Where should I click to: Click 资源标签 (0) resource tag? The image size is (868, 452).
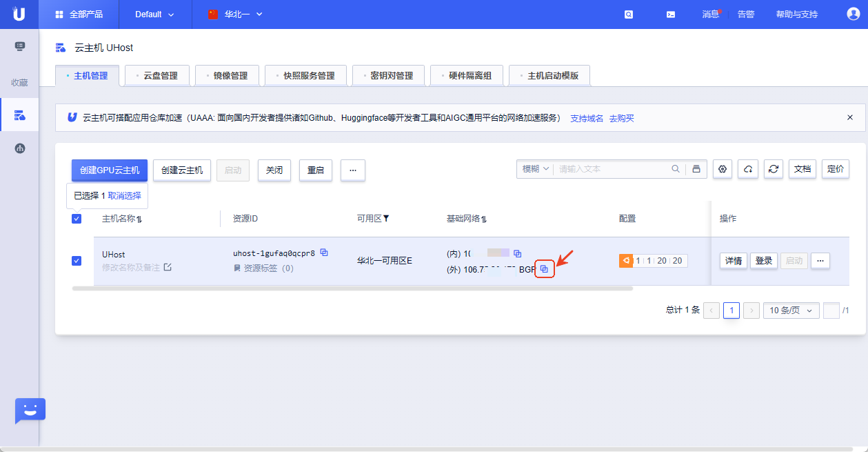[x=263, y=268]
